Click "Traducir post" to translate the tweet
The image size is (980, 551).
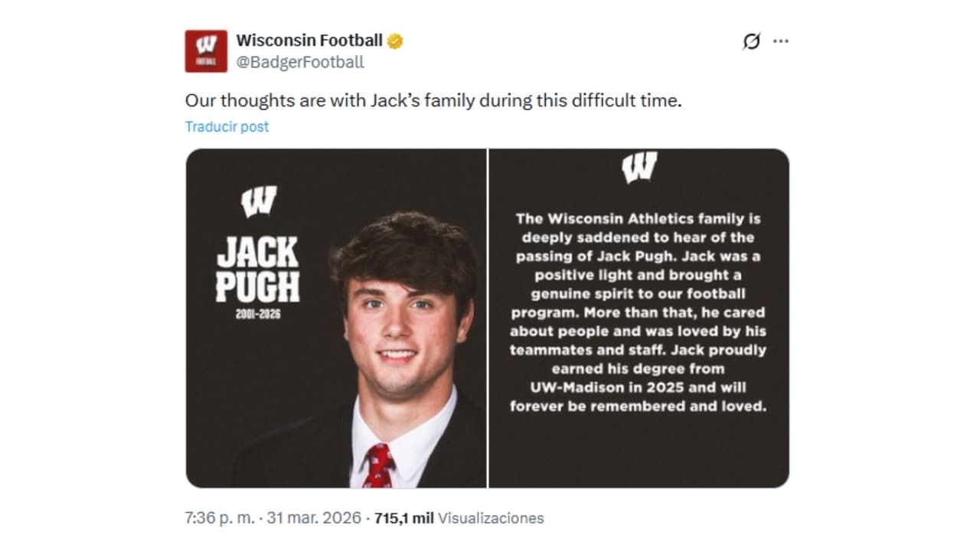click(x=226, y=126)
